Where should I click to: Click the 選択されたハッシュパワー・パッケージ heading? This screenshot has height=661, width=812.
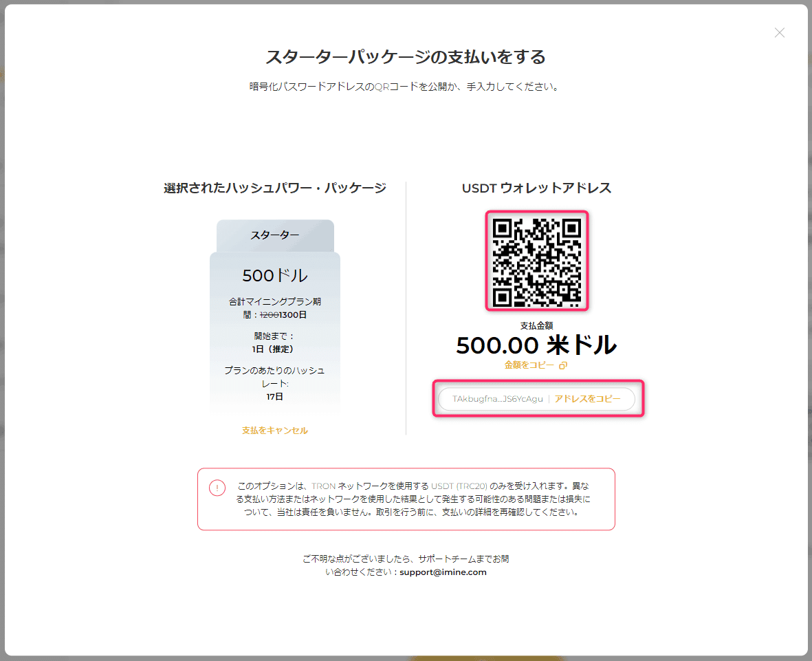[275, 188]
